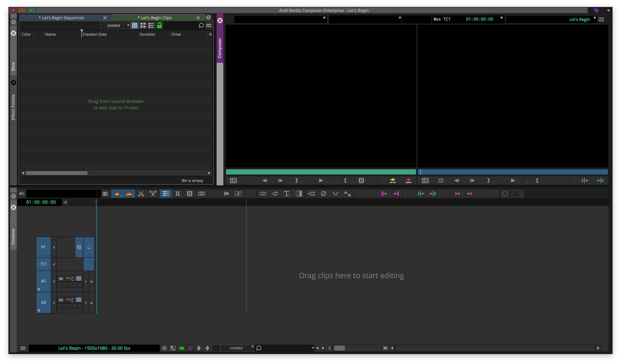Switch to the Let's Begin Sequences tab
Image resolution: width=621 pixels, height=364 pixels.
(62, 18)
